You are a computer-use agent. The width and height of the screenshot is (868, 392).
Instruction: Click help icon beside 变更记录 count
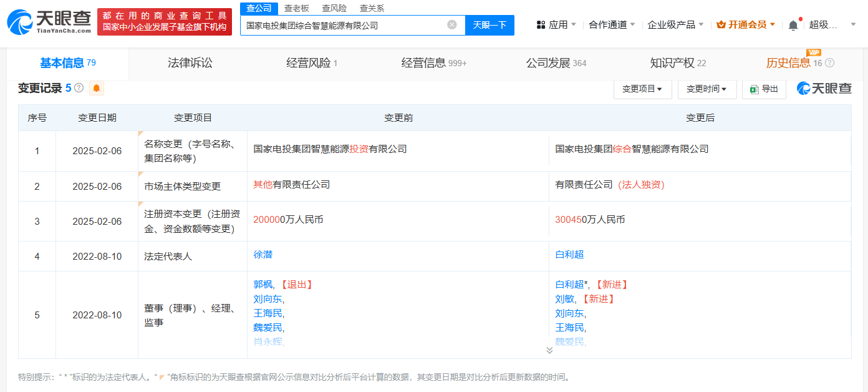pyautogui.click(x=79, y=88)
